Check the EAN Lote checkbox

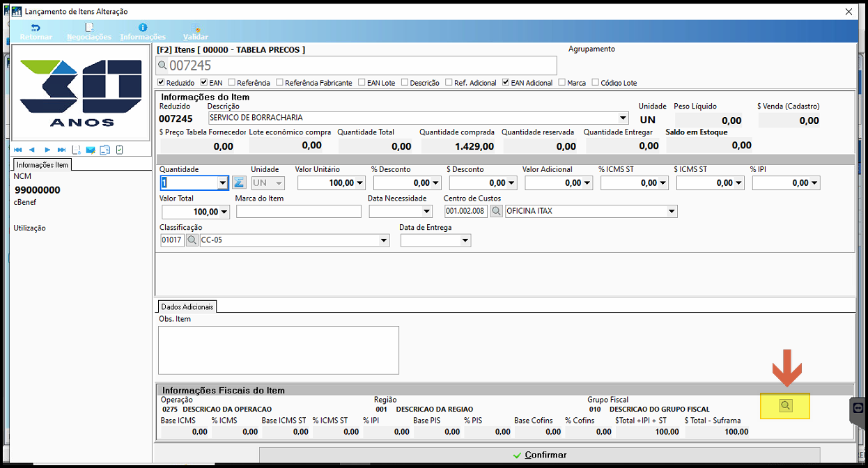(362, 82)
